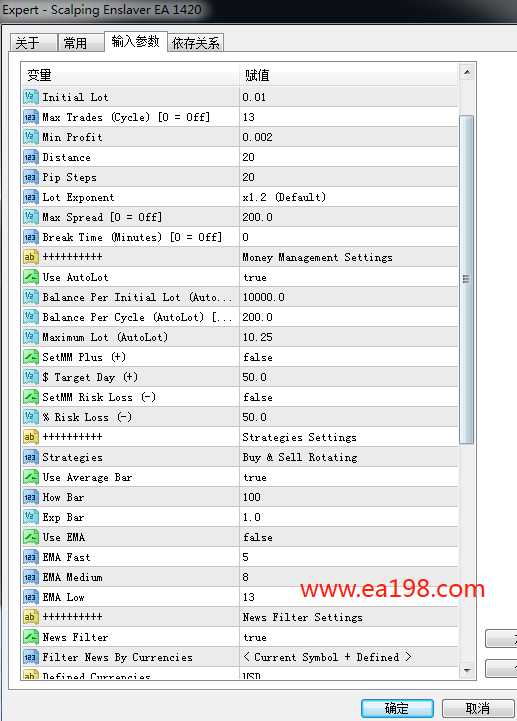Click the News Filter boolean icon
The image size is (517, 721).
click(x=30, y=637)
